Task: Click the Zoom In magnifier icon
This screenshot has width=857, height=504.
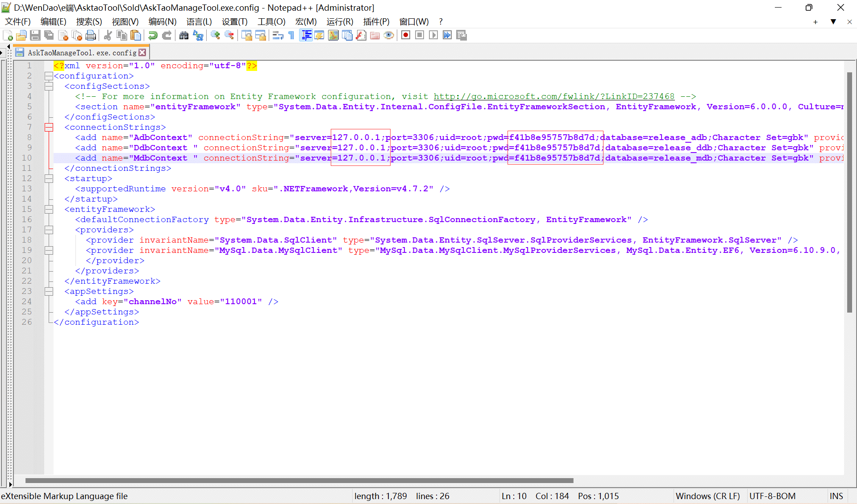Action: click(215, 35)
